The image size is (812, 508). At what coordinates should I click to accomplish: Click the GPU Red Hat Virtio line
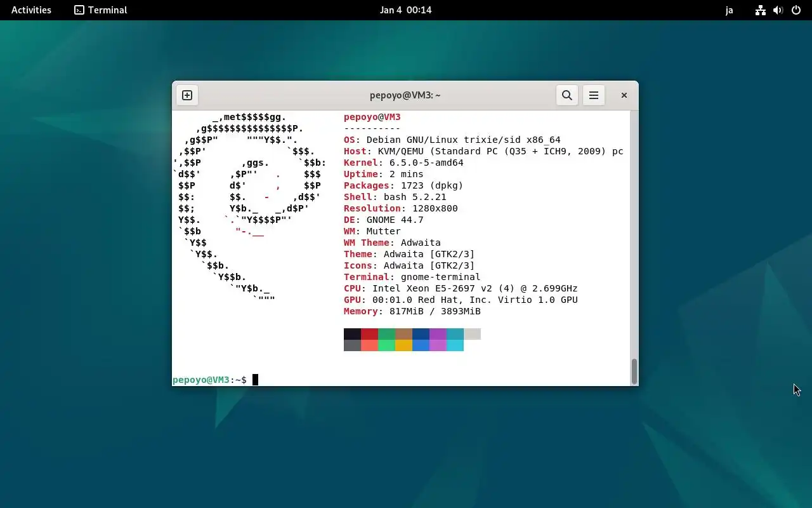pos(461,300)
